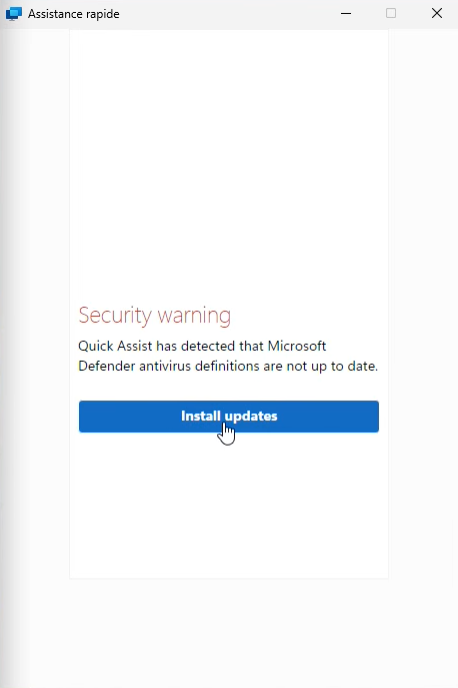Image resolution: width=458 pixels, height=688 pixels.
Task: Minimize the Assistance rapide window
Action: point(346,14)
